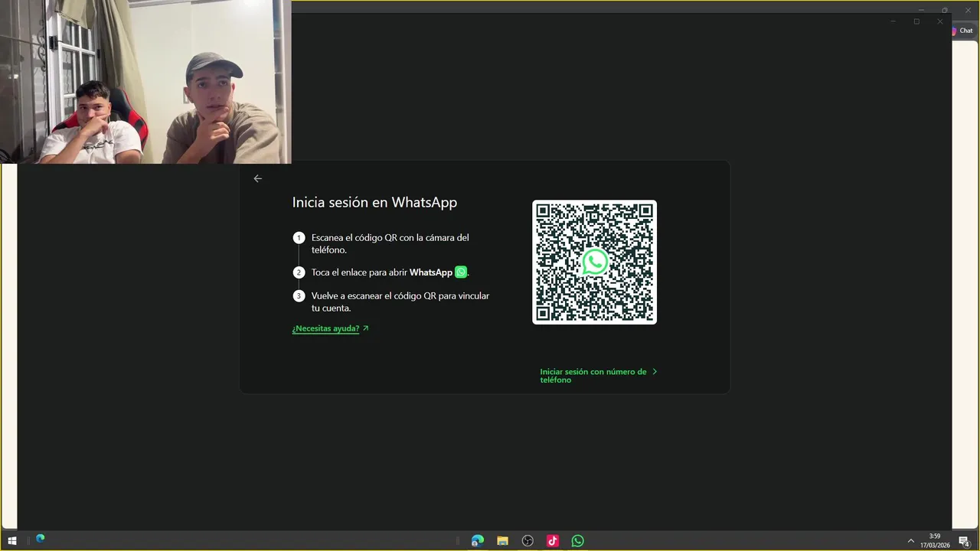This screenshot has height=551, width=980.
Task: Click the text Vuelve a escanear el código QR
Action: [x=400, y=302]
